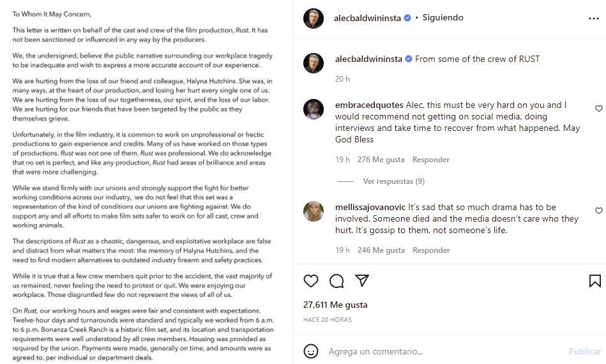Like the post with heart icon
This screenshot has height=364, width=606.
(311, 281)
